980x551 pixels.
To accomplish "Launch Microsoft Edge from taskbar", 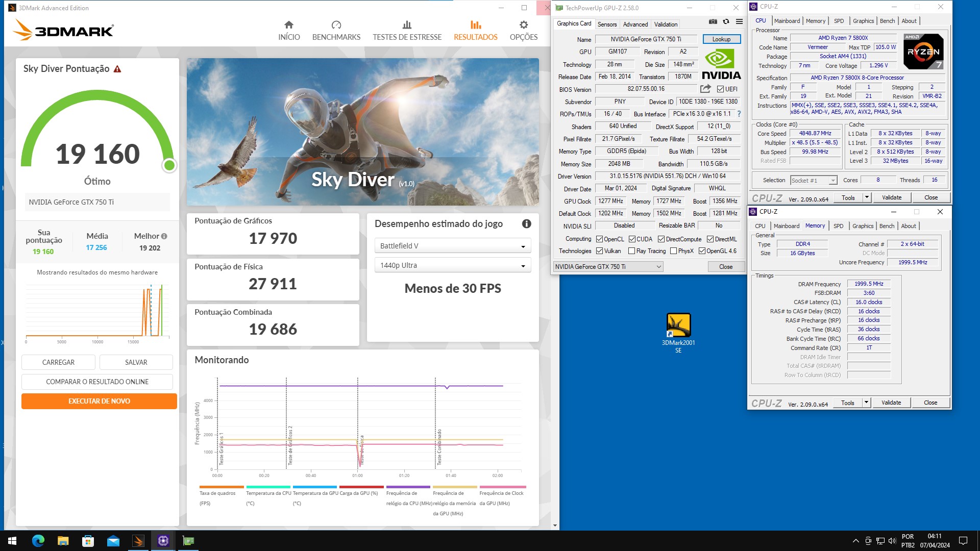I will pos(38,541).
